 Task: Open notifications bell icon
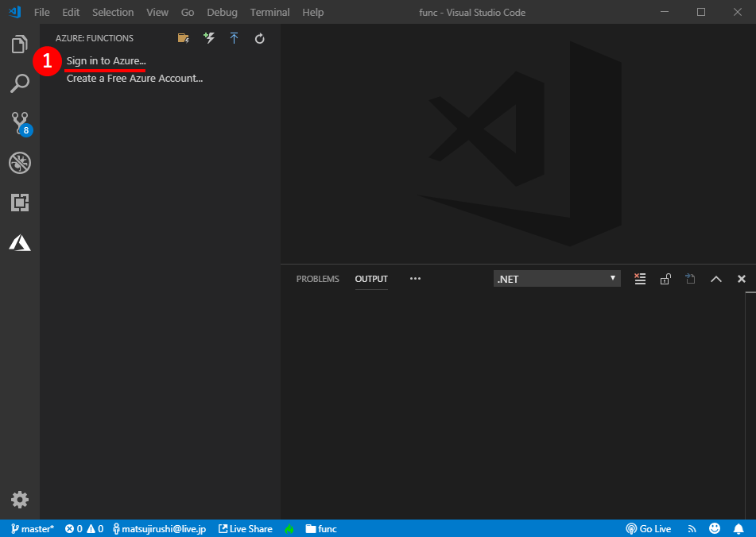739,529
